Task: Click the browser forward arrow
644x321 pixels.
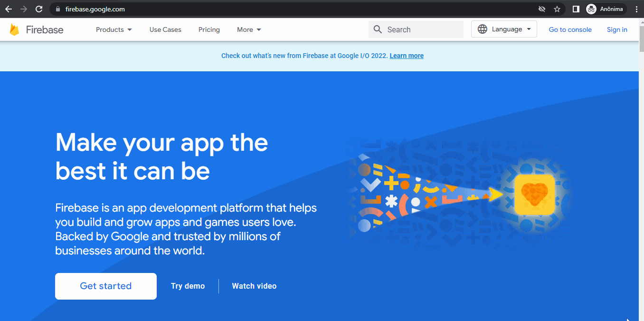Action: 24,9
